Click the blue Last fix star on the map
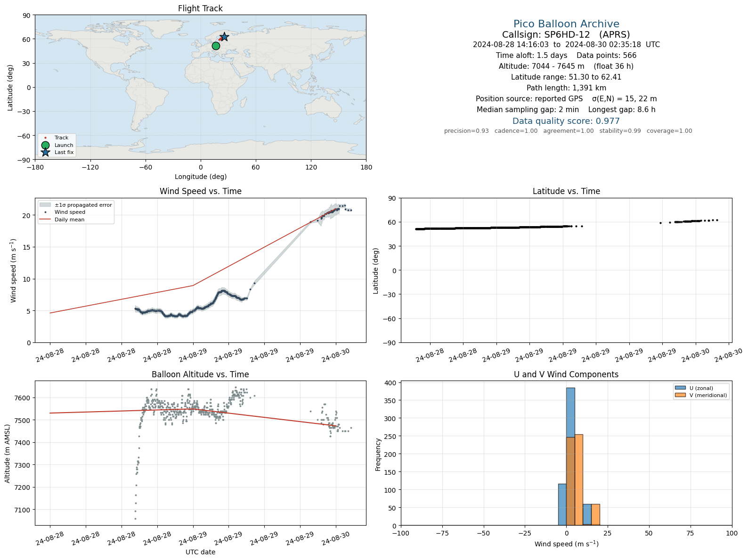 point(224,37)
